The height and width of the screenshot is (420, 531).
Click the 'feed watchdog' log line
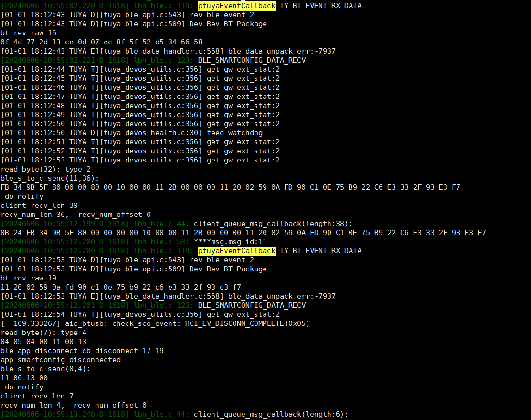(132, 133)
